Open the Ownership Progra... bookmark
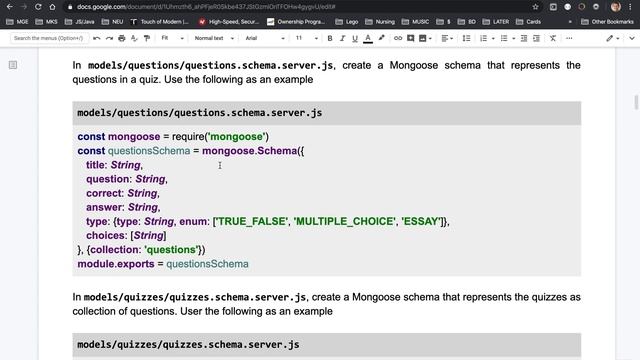The image size is (640, 360). click(x=296, y=22)
